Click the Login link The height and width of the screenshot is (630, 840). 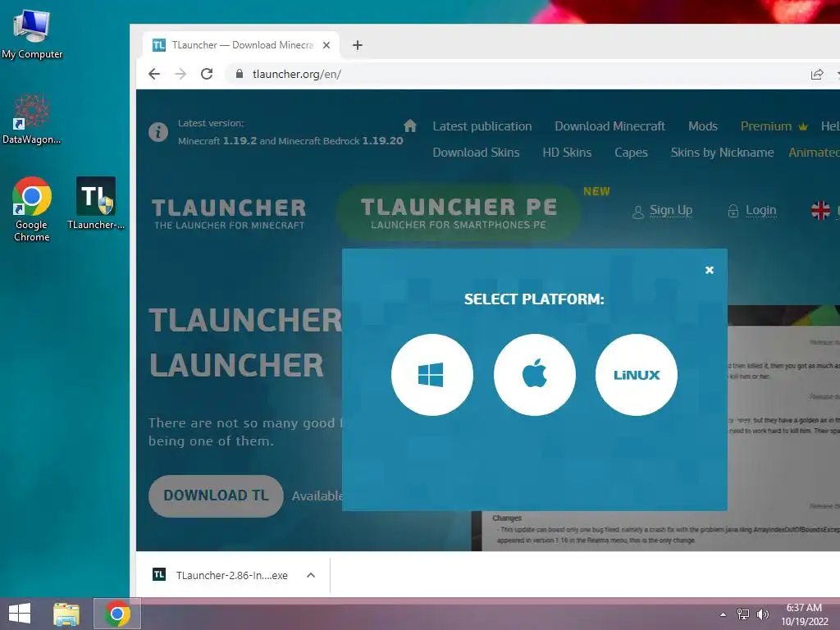(752, 211)
